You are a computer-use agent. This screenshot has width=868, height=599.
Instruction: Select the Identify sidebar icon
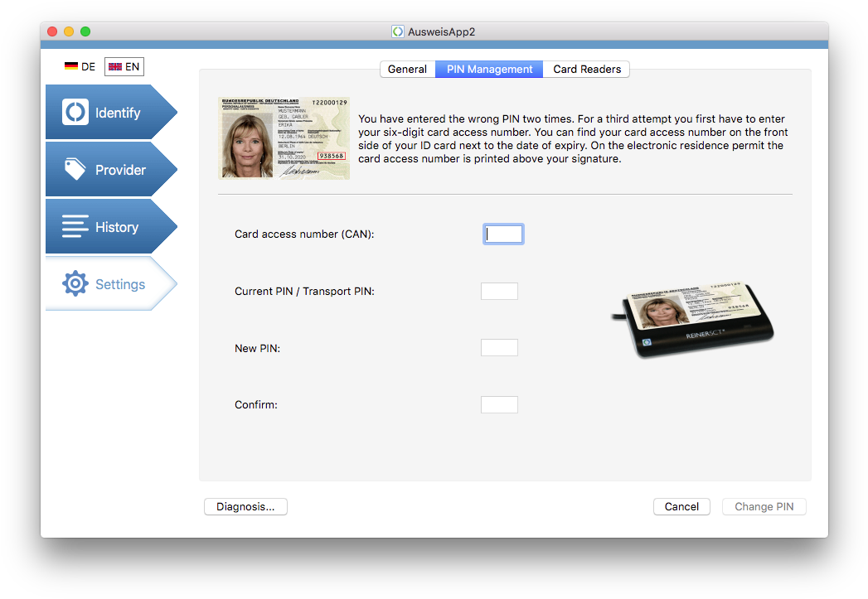click(x=75, y=111)
